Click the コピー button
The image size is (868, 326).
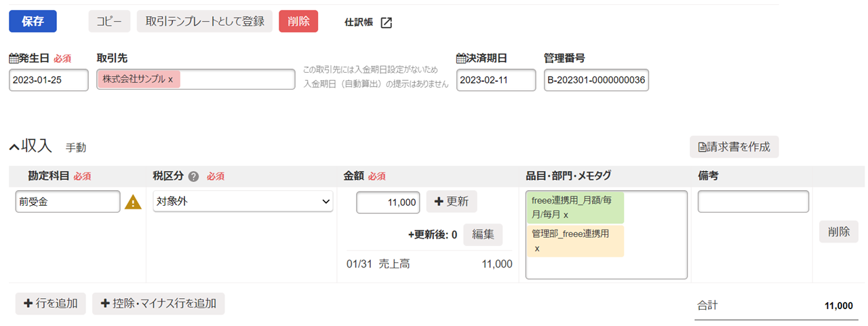[109, 21]
